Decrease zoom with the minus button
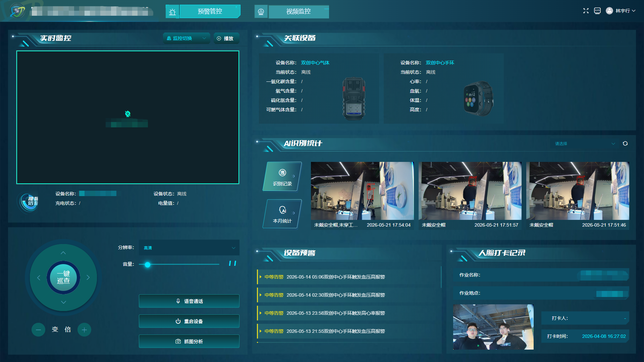This screenshot has width=644, height=362. [x=39, y=330]
